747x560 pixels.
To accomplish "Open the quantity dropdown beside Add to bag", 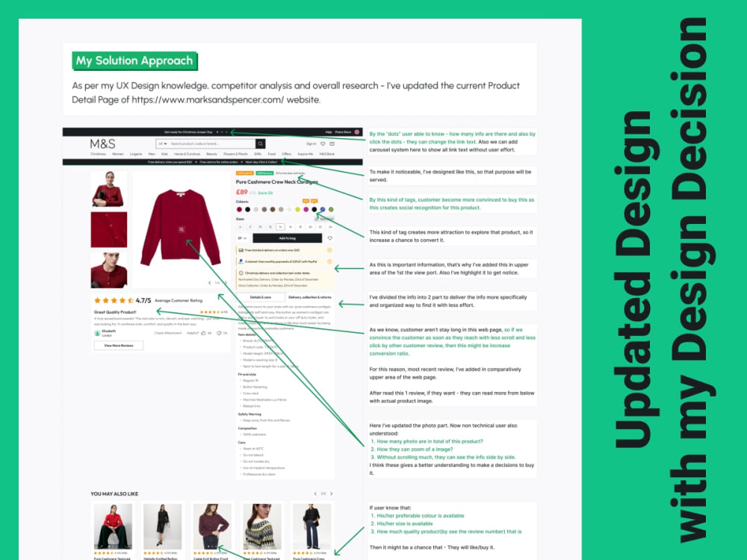I will [242, 238].
